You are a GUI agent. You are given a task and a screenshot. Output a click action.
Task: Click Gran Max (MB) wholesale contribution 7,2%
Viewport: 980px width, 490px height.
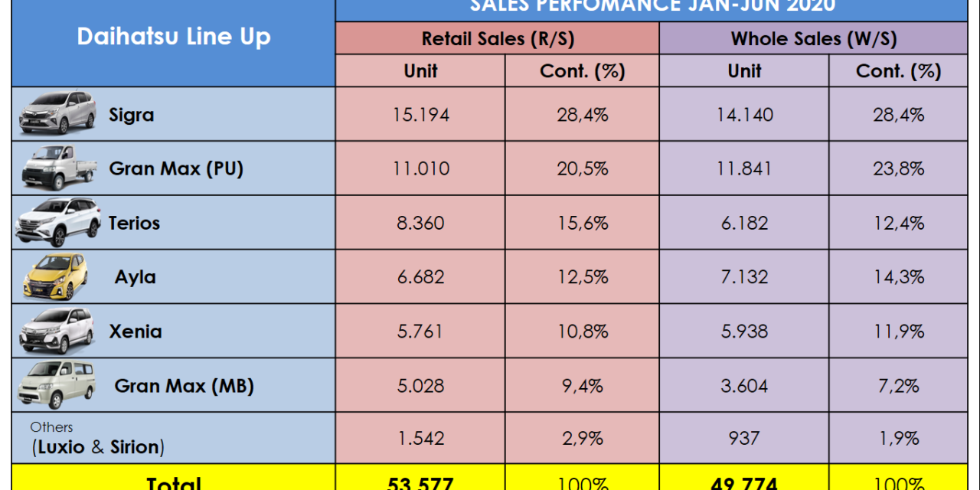[898, 386]
